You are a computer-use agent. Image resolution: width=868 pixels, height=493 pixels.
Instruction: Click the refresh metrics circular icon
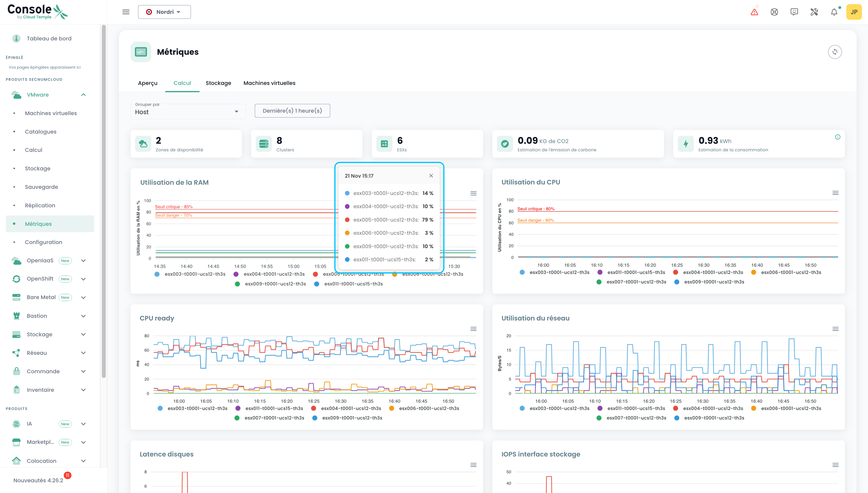pos(834,52)
